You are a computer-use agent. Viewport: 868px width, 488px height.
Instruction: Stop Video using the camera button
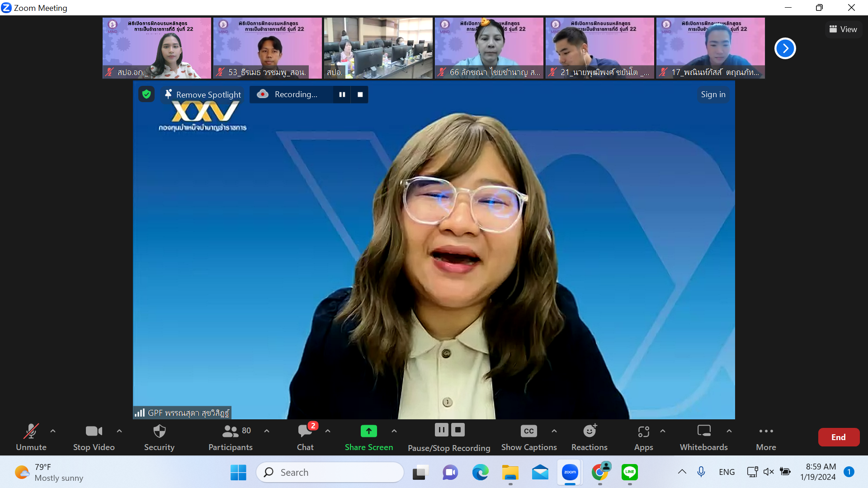(94, 436)
